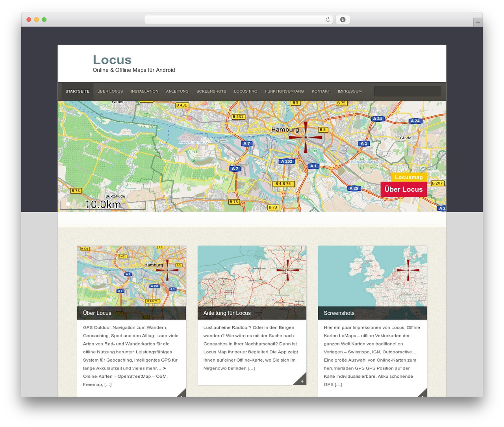The width and height of the screenshot is (504, 427).
Task: Click the browser address bar
Action: point(238,20)
